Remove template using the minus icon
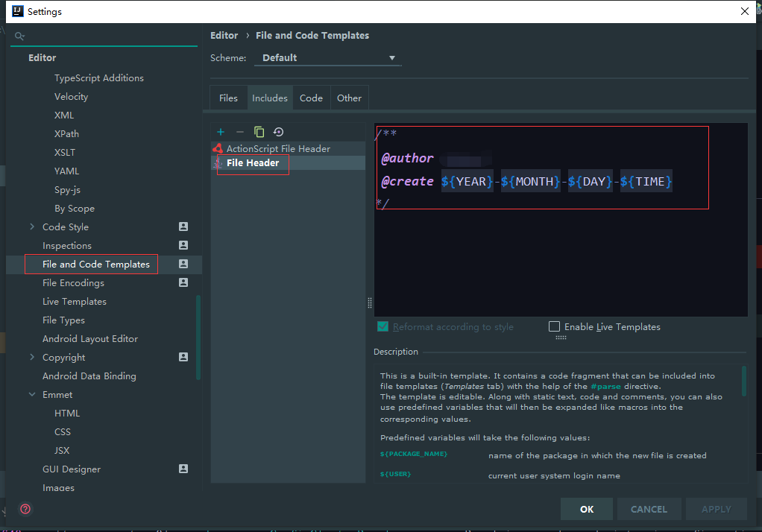The image size is (762, 532). coord(239,132)
